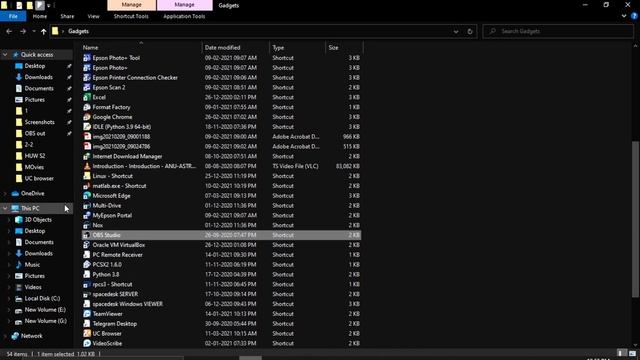Sort files by Size column

344,48
